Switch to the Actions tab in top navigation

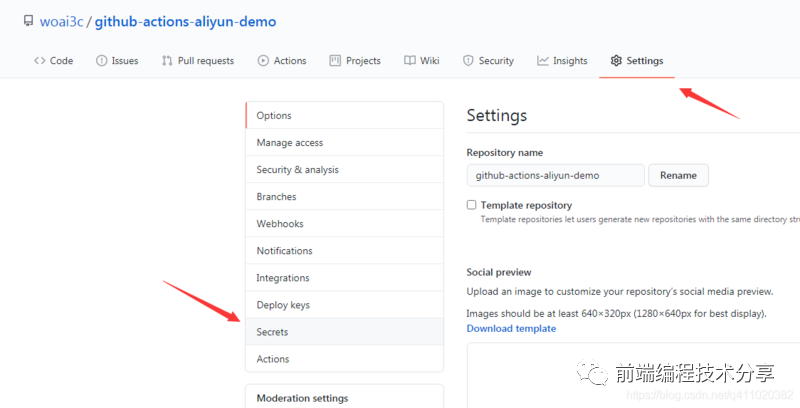pyautogui.click(x=282, y=61)
